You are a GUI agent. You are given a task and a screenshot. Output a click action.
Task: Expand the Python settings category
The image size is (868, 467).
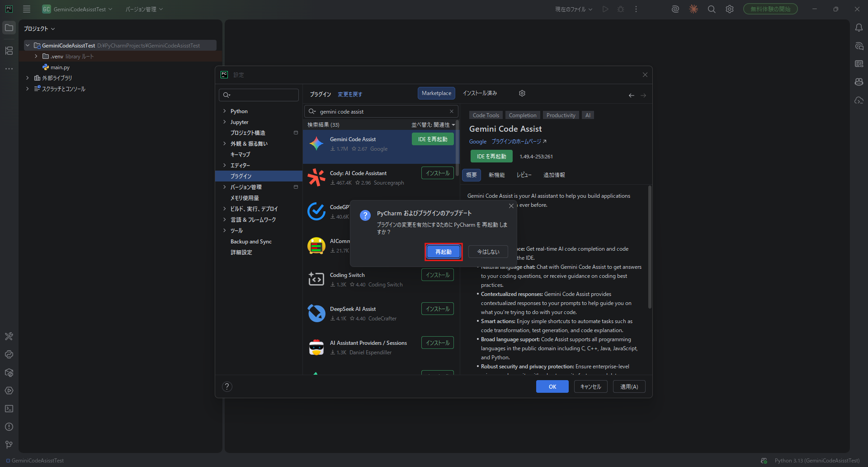(224, 111)
